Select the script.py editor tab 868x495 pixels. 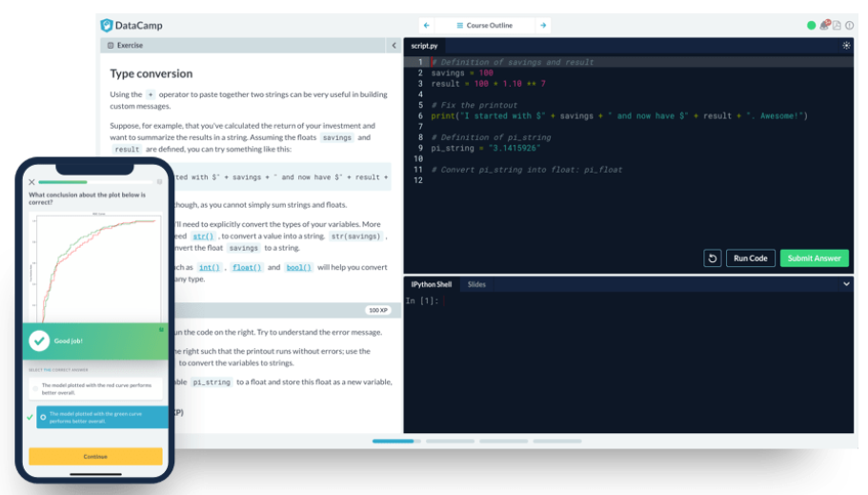point(424,46)
